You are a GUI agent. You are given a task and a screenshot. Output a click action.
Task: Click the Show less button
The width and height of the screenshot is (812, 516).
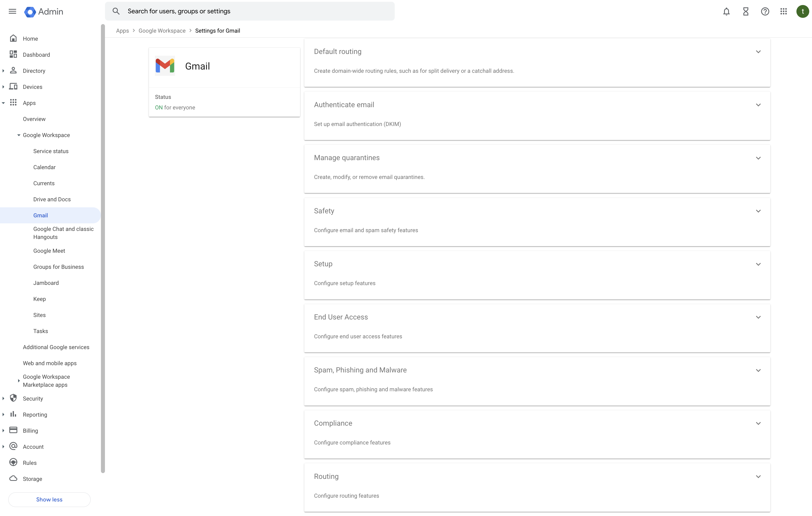49,499
